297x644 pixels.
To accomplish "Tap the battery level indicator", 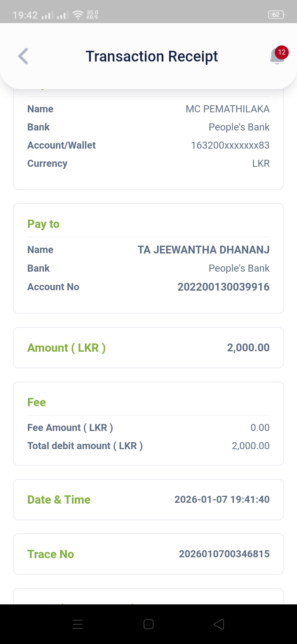I will click(276, 15).
